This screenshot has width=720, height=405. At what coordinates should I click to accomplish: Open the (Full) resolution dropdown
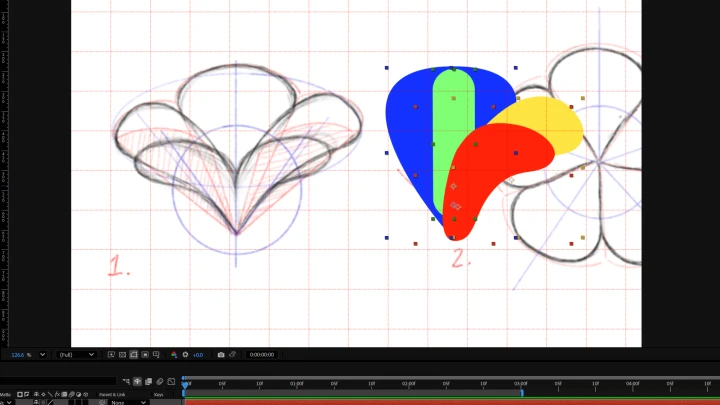76,354
